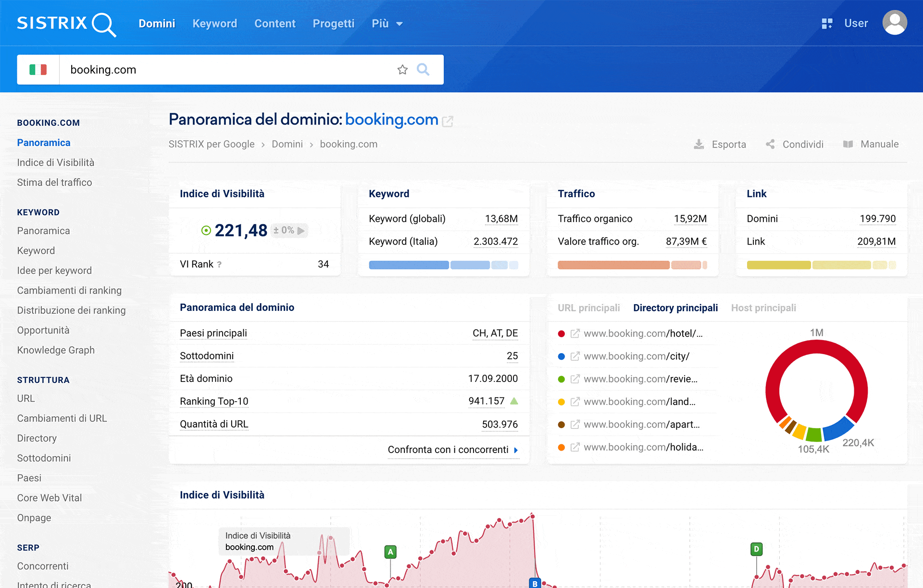Switch to the Host principali tab
This screenshot has width=923, height=588.
763,308
